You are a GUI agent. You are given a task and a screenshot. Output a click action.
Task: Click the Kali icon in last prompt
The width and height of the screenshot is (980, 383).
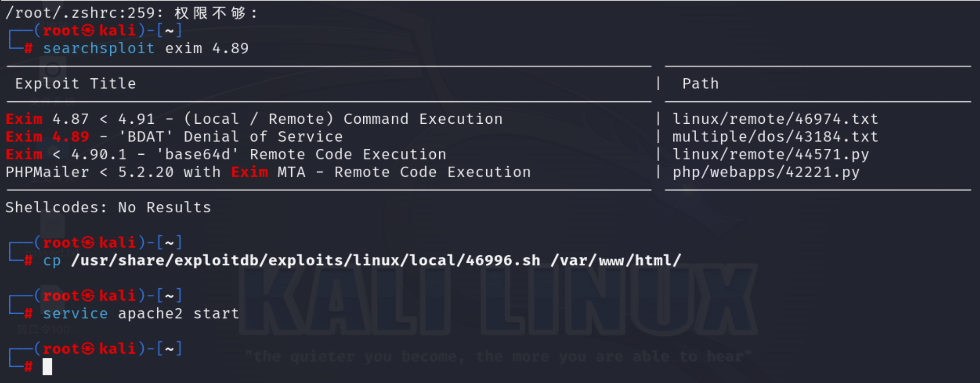(x=88, y=349)
